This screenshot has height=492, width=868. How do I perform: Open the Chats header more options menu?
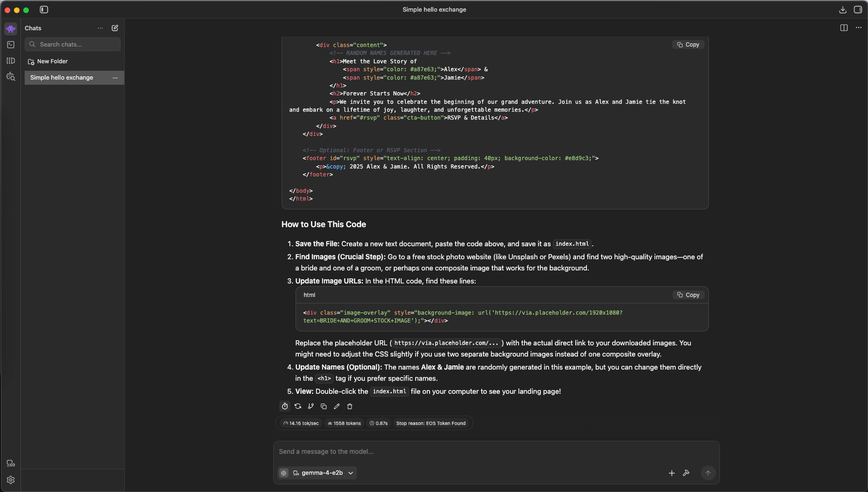100,28
